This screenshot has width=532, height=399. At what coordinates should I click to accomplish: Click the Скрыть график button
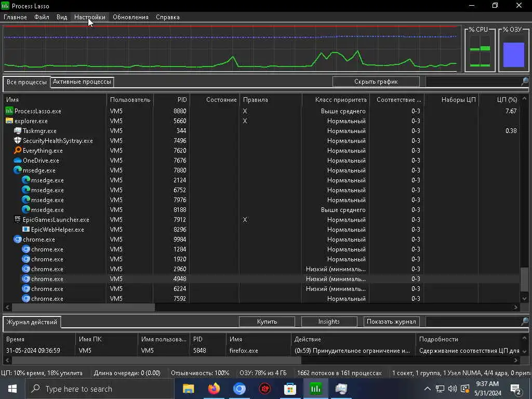[x=376, y=82]
